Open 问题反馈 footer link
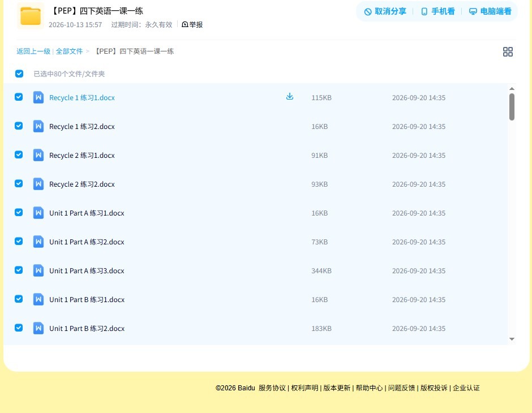 [x=401, y=388]
